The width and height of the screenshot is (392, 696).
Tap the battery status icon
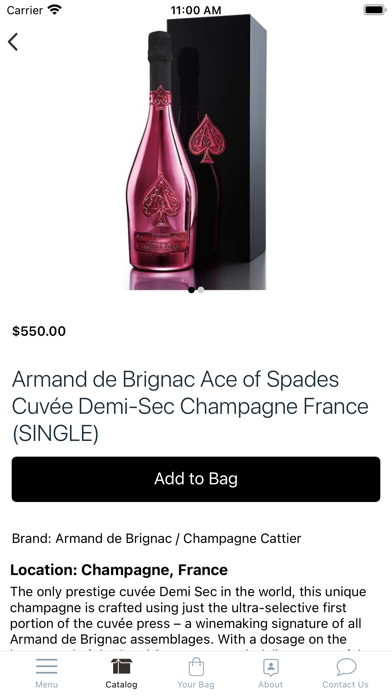(x=375, y=9)
